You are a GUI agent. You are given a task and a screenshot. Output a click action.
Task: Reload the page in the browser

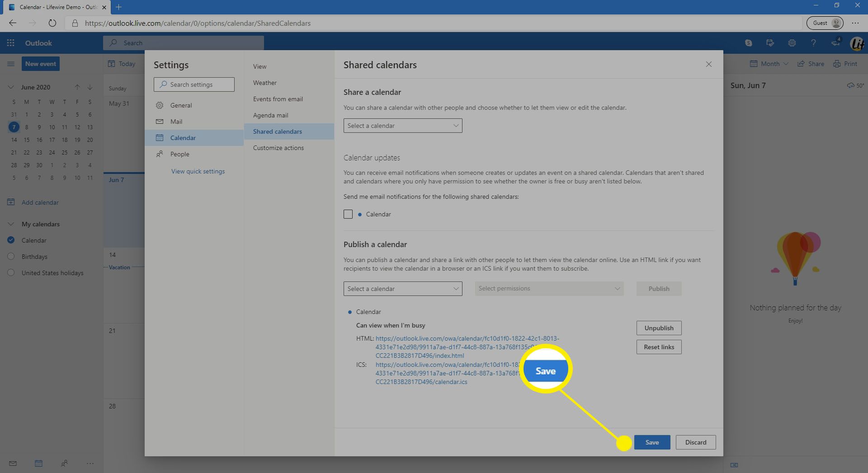coord(52,23)
